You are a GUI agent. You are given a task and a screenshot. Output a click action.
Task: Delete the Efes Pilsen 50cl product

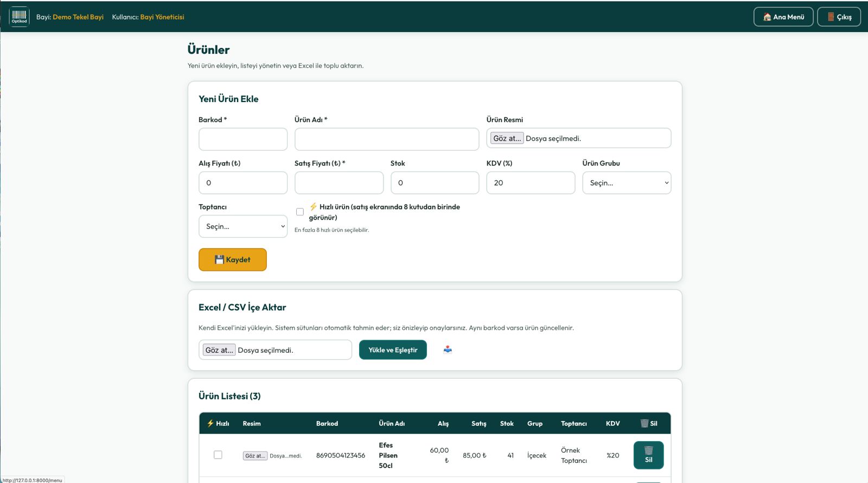(x=648, y=455)
